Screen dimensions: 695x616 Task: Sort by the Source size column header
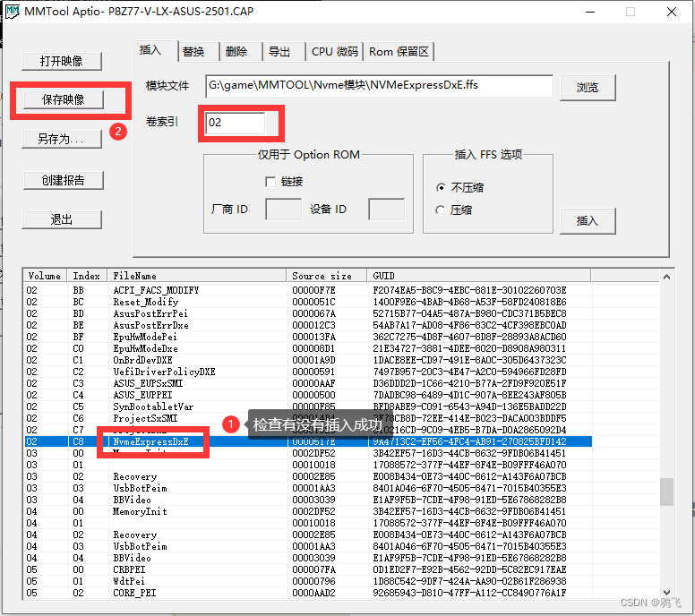tap(327, 276)
